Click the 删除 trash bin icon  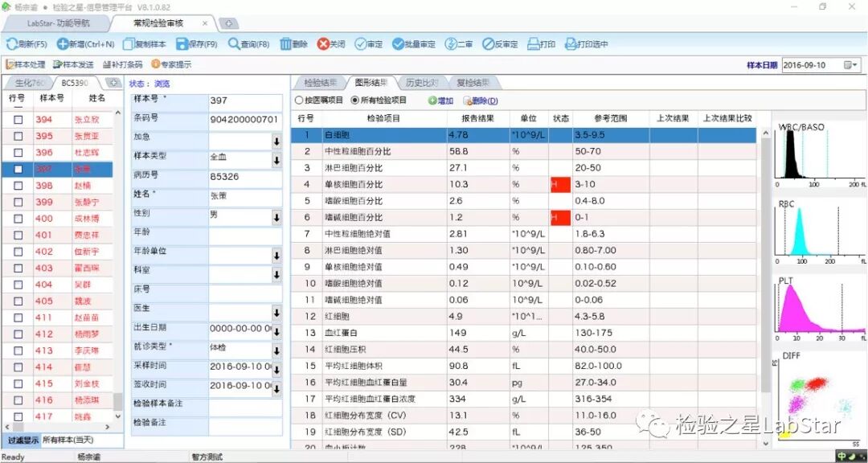pyautogui.click(x=285, y=44)
